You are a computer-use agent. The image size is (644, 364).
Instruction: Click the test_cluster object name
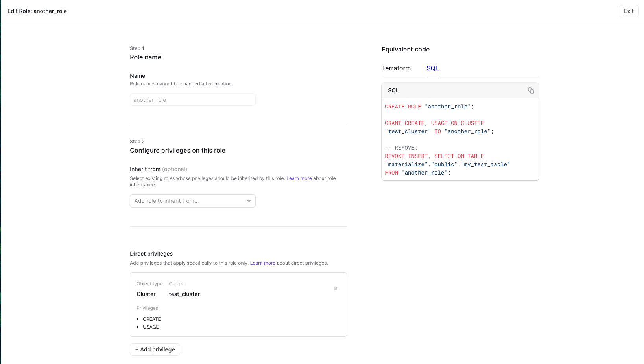click(184, 294)
